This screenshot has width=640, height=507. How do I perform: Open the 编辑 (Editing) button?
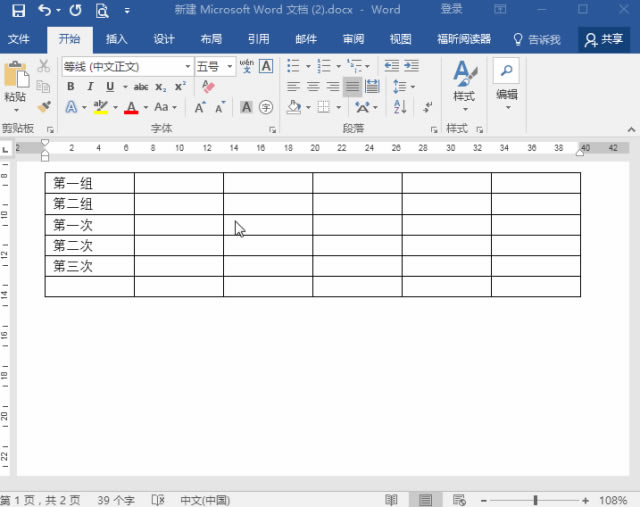507,84
